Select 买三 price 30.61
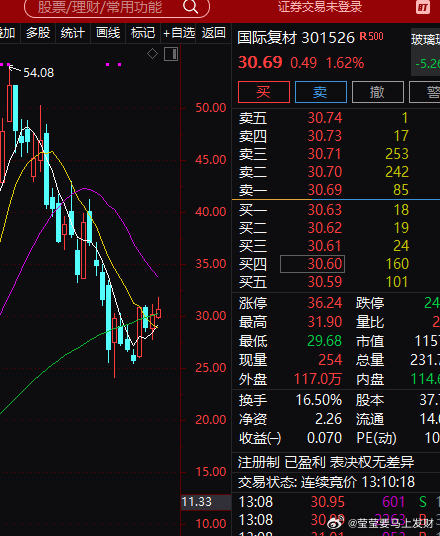The width and height of the screenshot is (440, 536). tap(325, 246)
